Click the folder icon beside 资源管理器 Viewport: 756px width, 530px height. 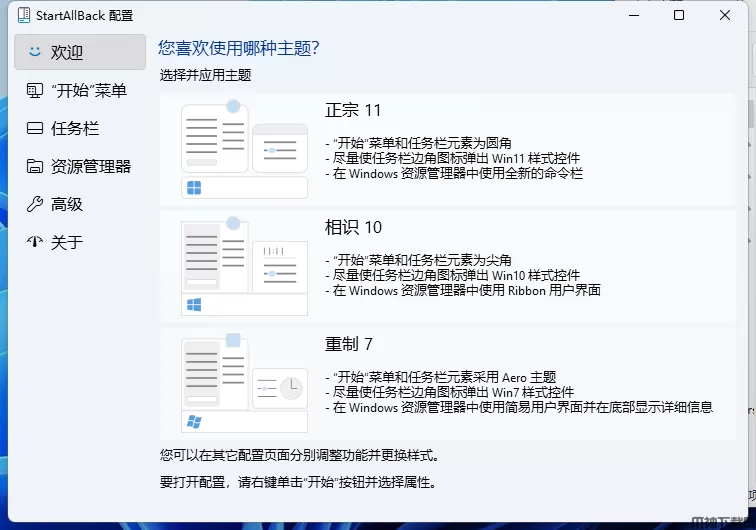(35, 166)
